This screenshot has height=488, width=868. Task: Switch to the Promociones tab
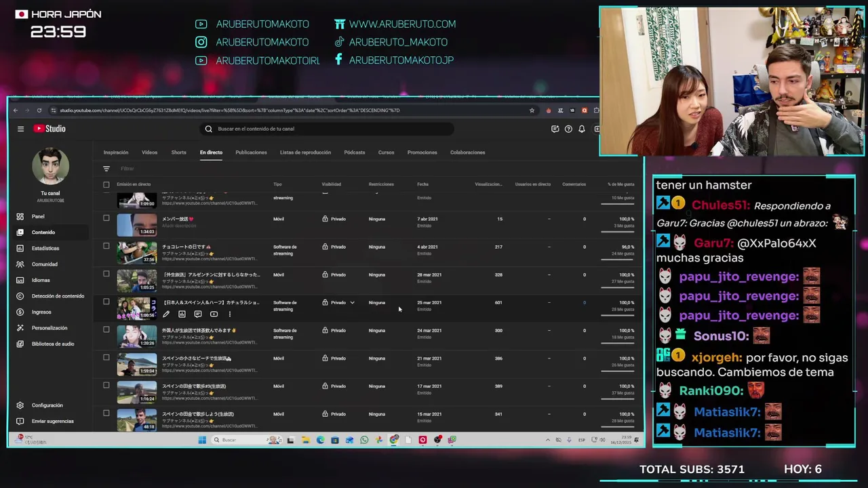422,152
